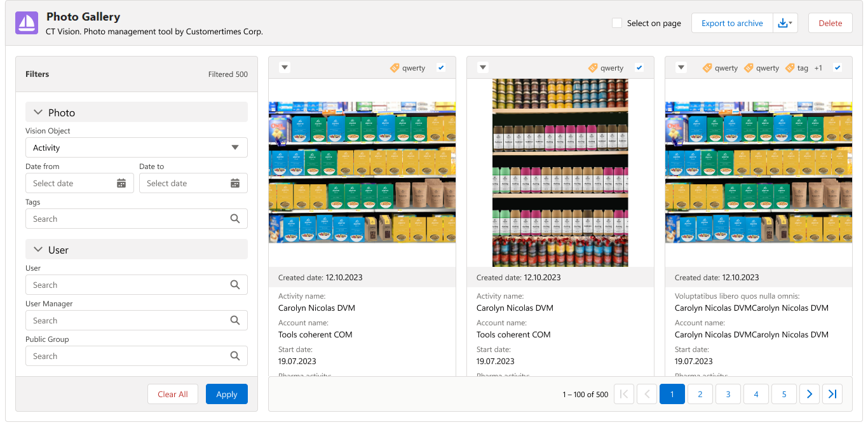Image resolution: width=868 pixels, height=427 pixels.
Task: Open the second photo shelf thumbnail
Action: coord(560,172)
